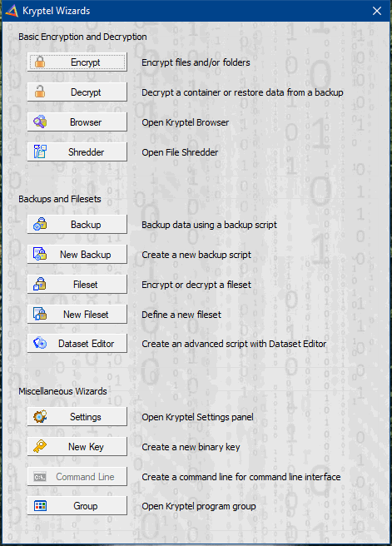Click the magnifier icon on Browser button
Viewport: 392px width, 546px height.
(x=40, y=122)
